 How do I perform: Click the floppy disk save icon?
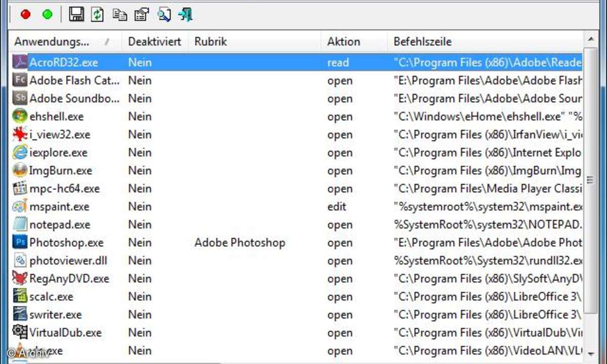coord(76,14)
